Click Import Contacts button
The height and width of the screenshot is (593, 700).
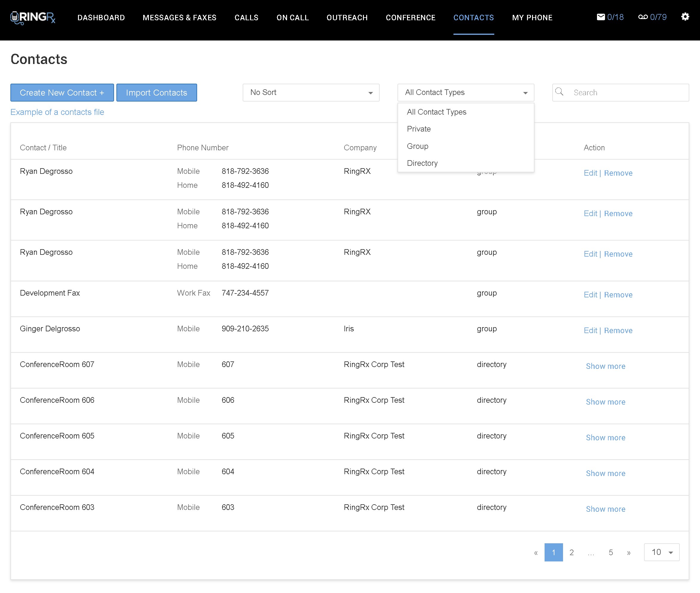coord(156,93)
